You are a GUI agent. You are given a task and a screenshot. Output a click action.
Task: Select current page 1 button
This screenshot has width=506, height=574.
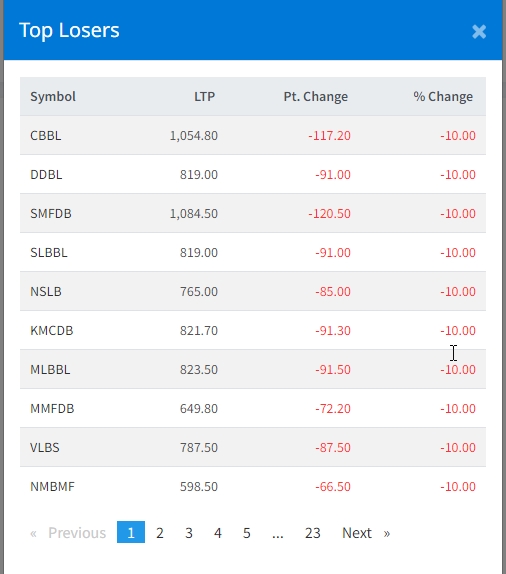pyautogui.click(x=131, y=532)
